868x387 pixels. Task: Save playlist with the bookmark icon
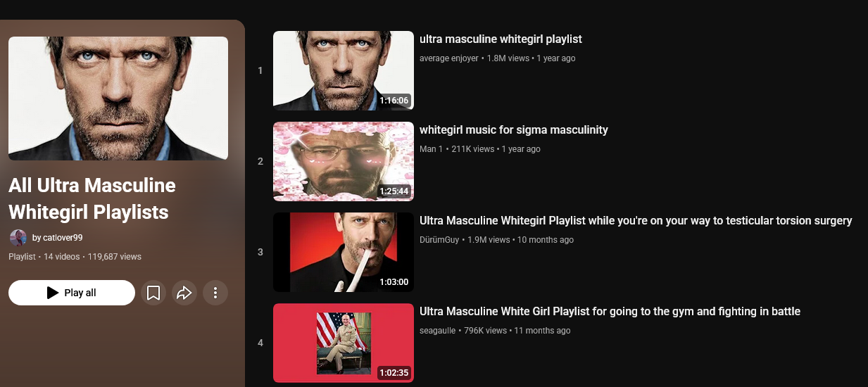(153, 293)
